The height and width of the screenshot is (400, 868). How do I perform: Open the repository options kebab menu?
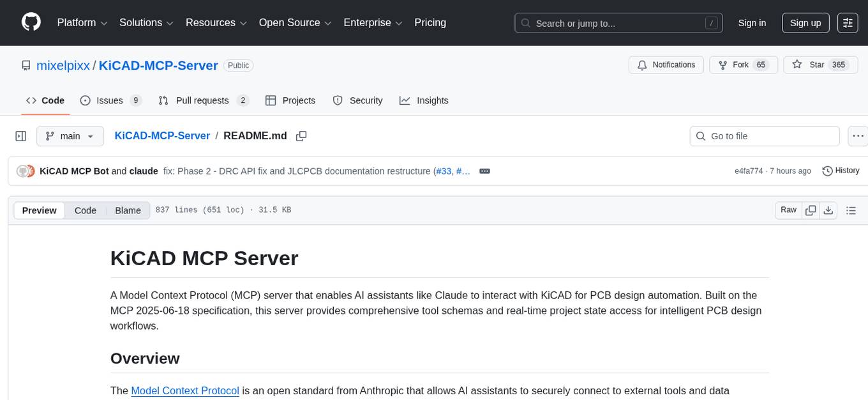(x=858, y=135)
